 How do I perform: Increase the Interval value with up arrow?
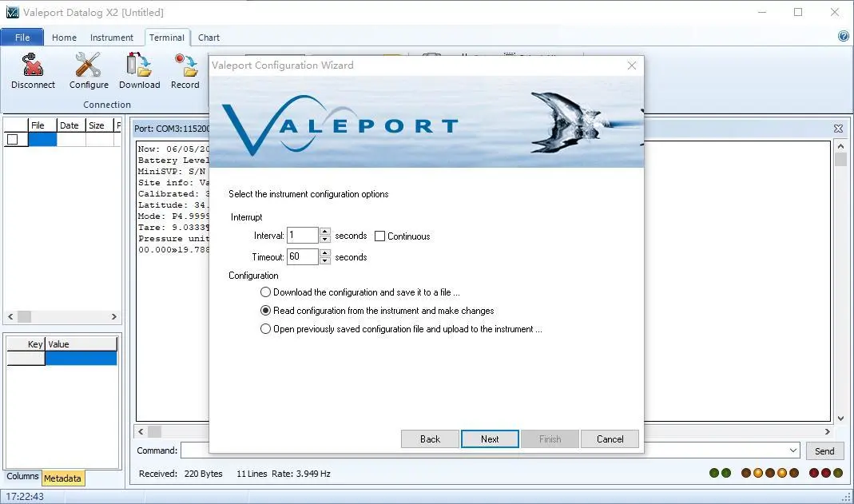pyautogui.click(x=324, y=232)
